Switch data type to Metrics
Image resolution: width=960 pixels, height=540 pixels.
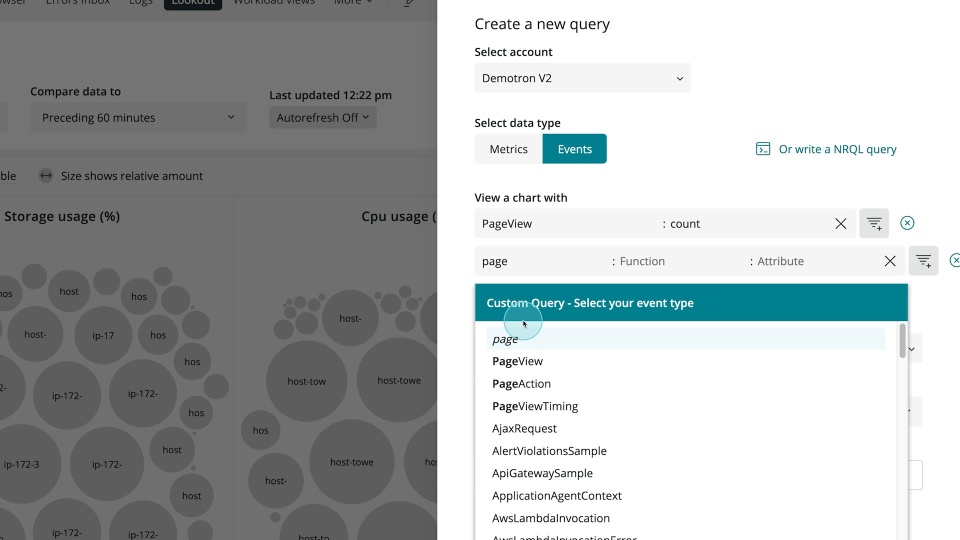[x=508, y=149]
